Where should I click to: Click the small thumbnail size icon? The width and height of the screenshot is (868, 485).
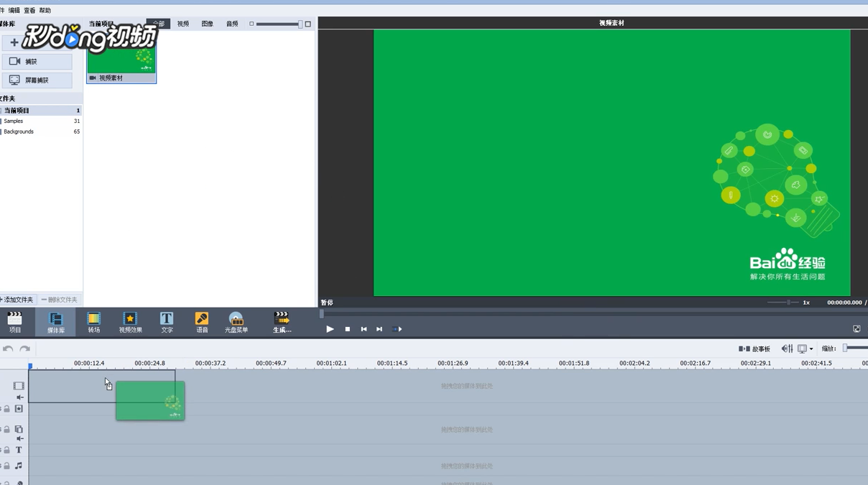[251, 24]
